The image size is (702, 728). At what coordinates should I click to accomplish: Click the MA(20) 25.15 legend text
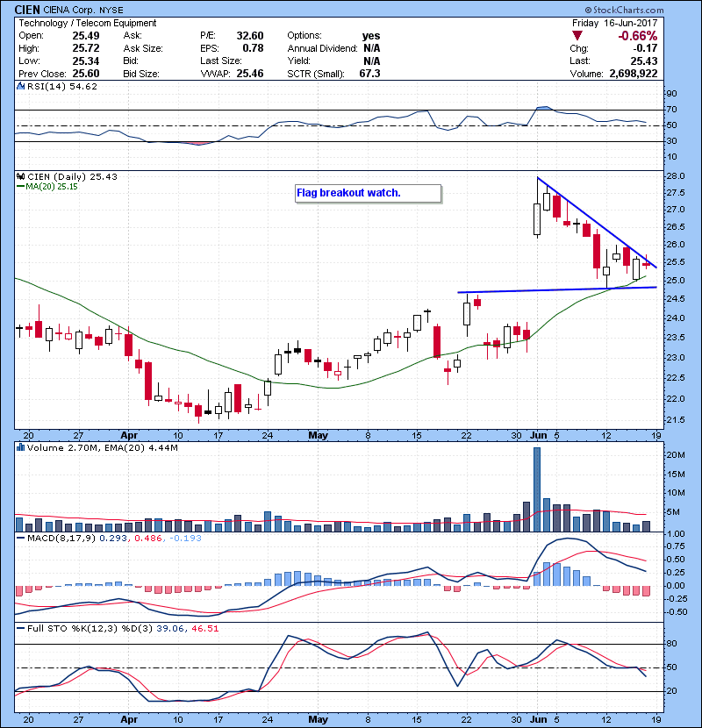click(x=52, y=187)
